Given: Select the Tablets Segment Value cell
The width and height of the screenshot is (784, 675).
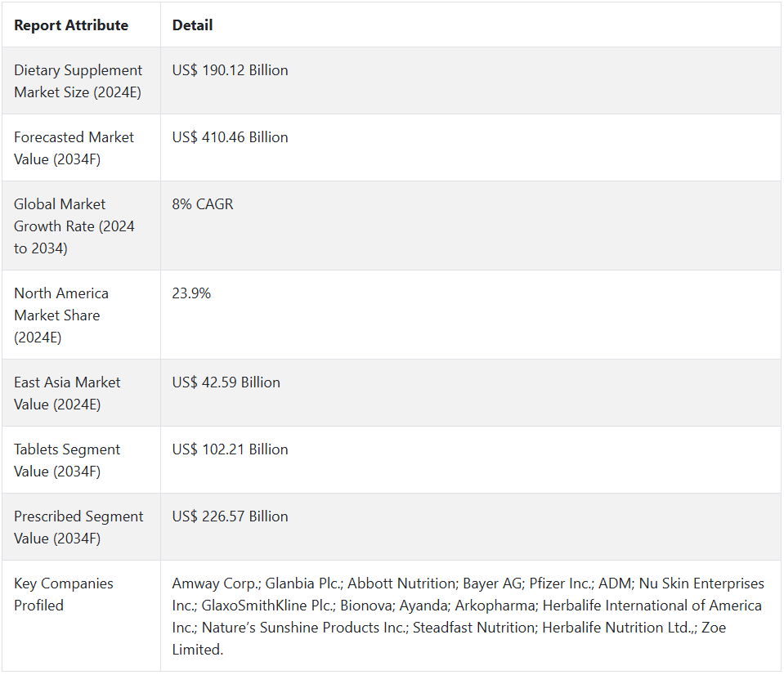Looking at the screenshot, I should [x=67, y=460].
